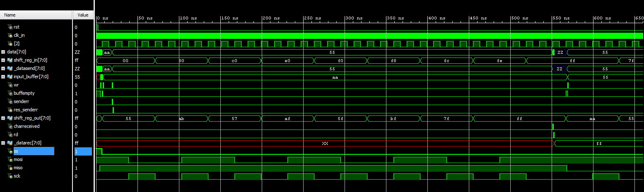Select the shift_reg_in[7:0] bus icon

(10, 60)
